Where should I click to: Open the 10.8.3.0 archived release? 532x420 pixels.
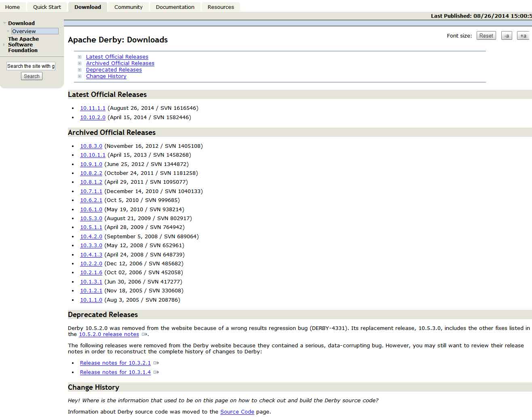91,146
